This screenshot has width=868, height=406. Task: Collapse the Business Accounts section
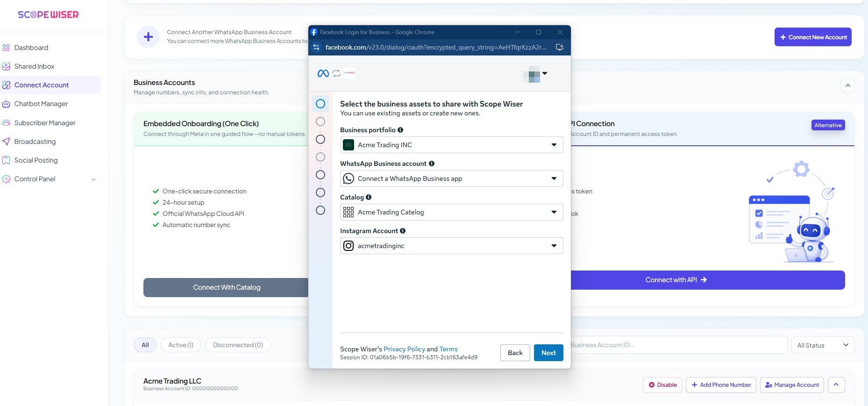[x=848, y=85]
